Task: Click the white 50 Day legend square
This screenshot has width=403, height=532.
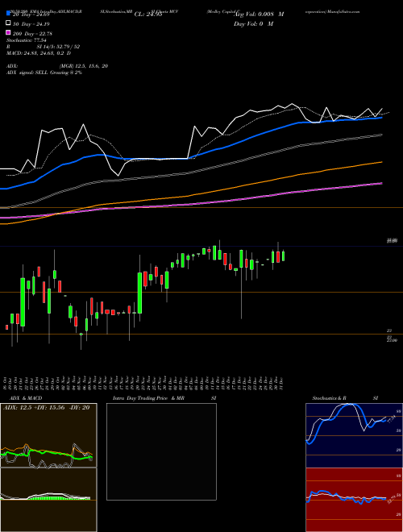Action: (x=9, y=23)
